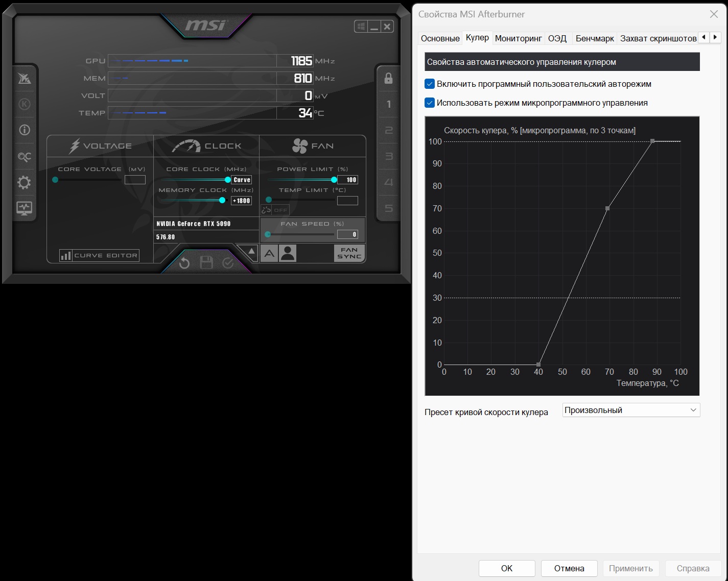Open Afterburner settings with the gear icon
The width and height of the screenshot is (728, 581).
point(24,182)
